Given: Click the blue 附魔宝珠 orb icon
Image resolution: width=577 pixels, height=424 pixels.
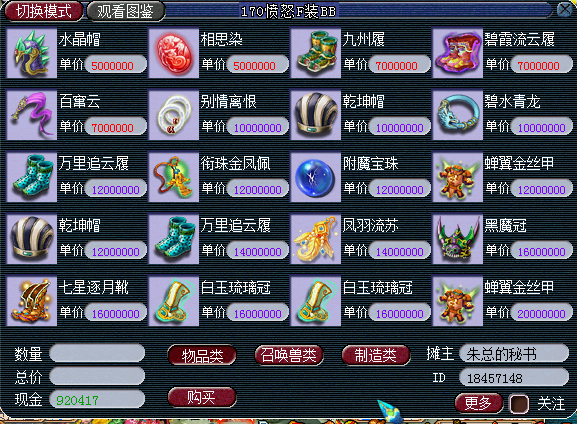Looking at the screenshot, I should [x=316, y=177].
